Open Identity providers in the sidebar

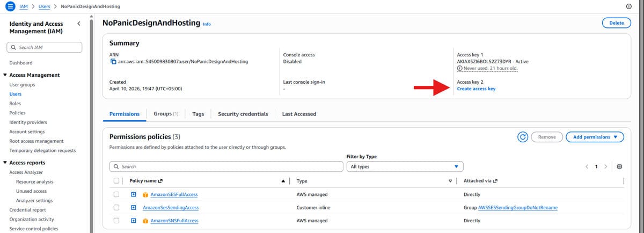tap(28, 122)
